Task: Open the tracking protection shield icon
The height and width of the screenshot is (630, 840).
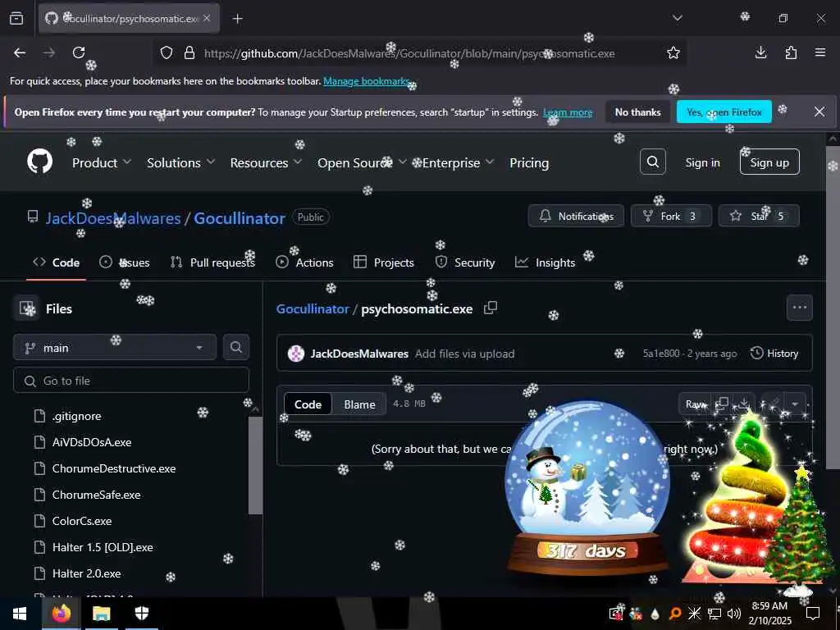Action: click(x=167, y=52)
